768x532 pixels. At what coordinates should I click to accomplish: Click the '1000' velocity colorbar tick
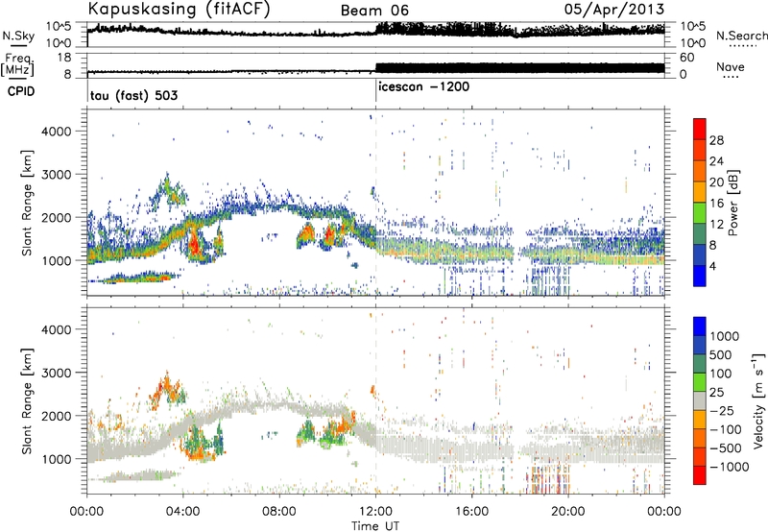[725, 336]
